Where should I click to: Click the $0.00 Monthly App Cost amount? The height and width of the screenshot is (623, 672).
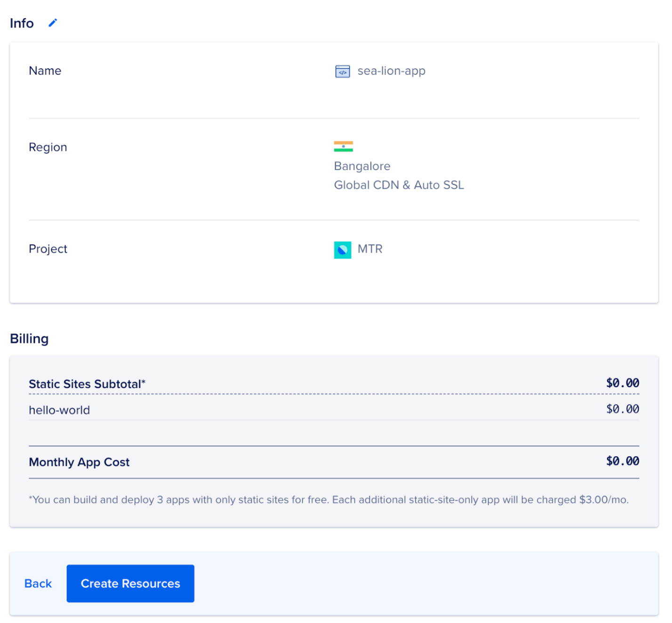pyautogui.click(x=623, y=461)
